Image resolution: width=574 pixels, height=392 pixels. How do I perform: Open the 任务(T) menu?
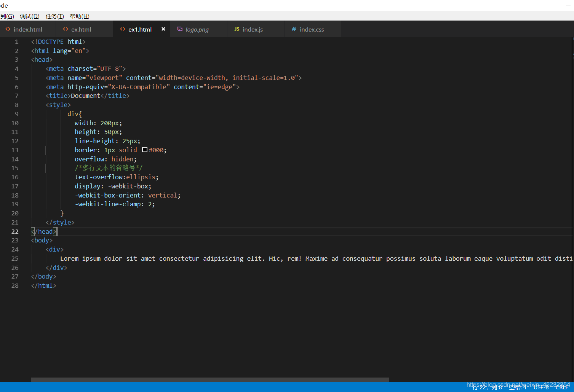point(55,16)
